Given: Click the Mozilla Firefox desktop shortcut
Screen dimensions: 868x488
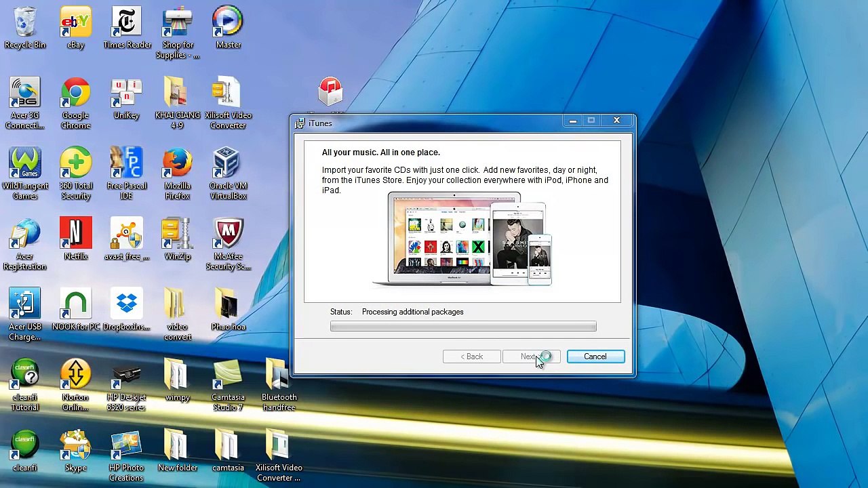Looking at the screenshot, I should pyautogui.click(x=177, y=174).
